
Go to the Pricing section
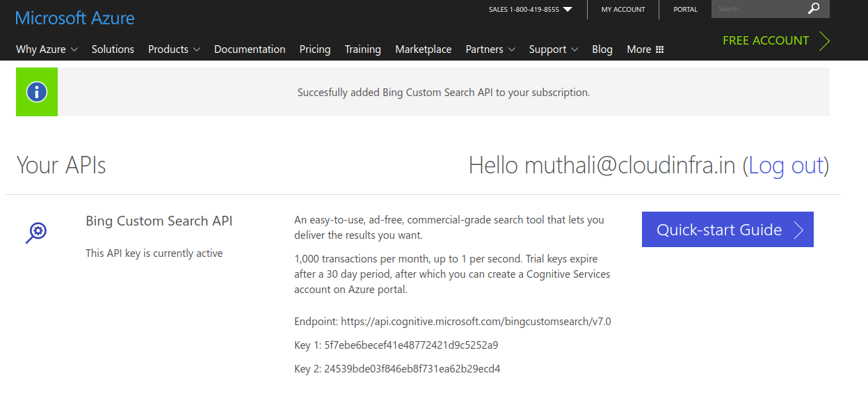click(x=314, y=49)
